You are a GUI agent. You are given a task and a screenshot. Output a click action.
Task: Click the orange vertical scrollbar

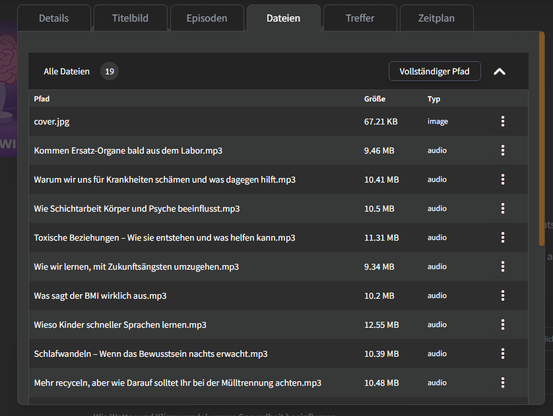click(541, 139)
